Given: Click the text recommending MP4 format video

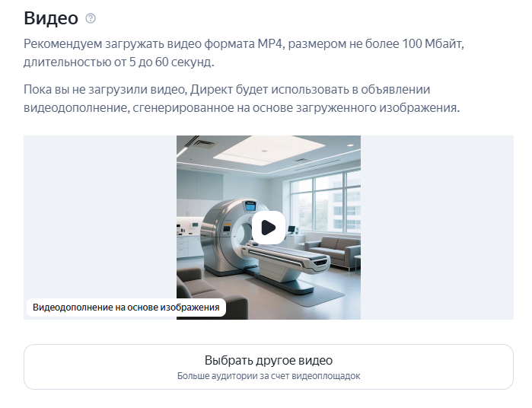Looking at the screenshot, I should pos(244,44).
